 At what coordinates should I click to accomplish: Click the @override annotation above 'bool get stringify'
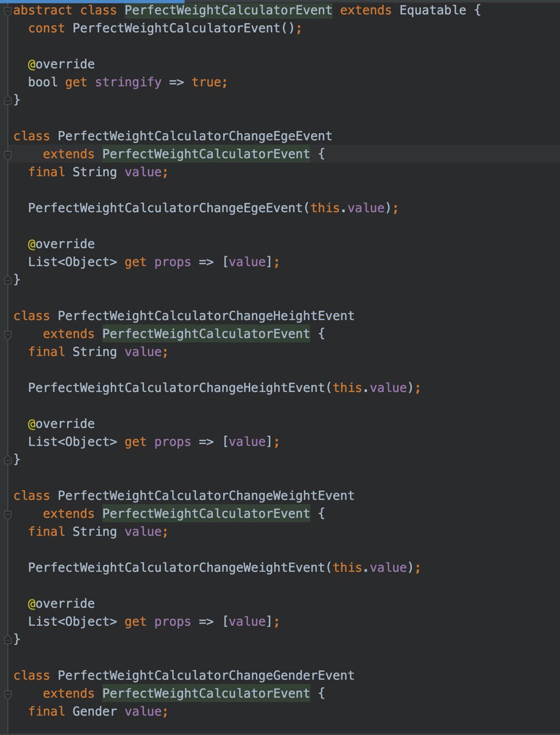coord(61,64)
